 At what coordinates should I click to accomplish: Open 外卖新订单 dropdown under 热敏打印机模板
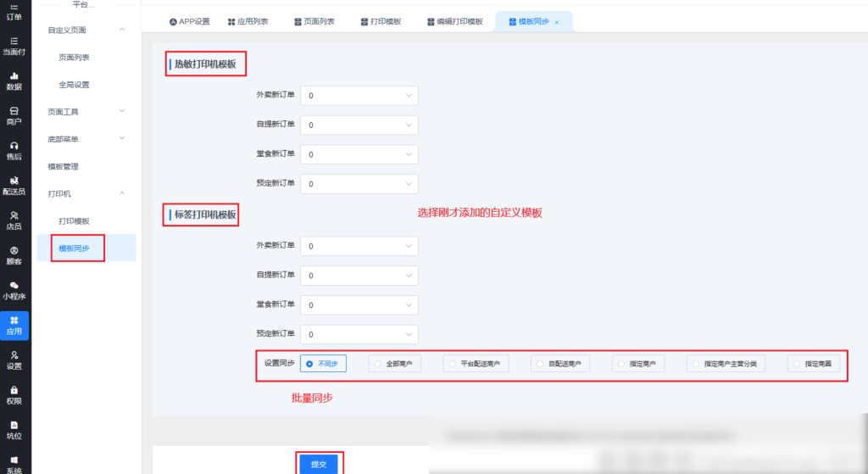[359, 97]
